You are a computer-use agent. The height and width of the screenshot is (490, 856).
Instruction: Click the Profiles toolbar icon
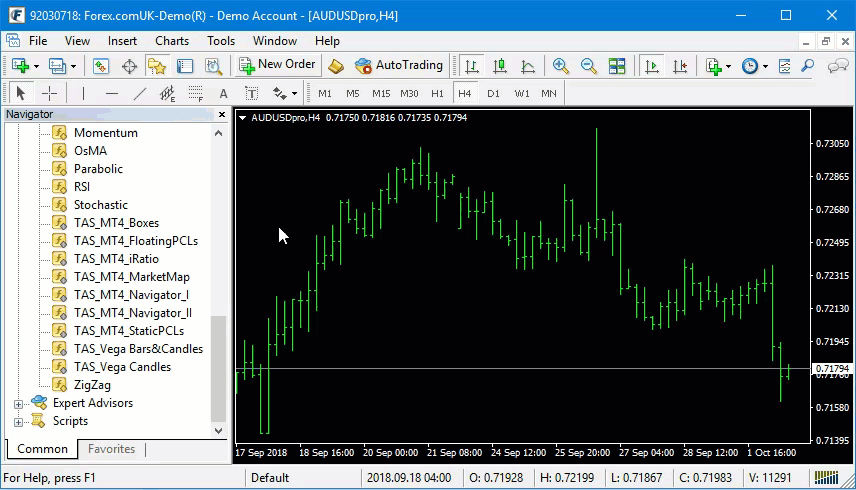pos(57,66)
